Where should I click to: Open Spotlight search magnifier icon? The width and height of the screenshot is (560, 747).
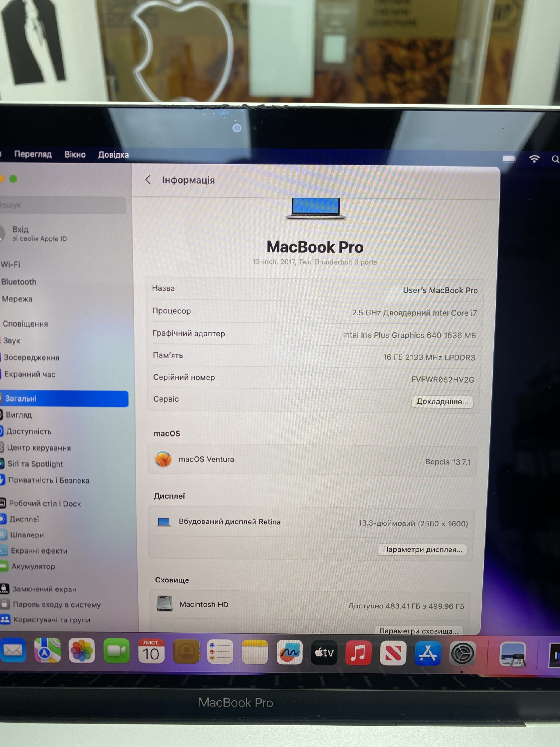pos(555,159)
